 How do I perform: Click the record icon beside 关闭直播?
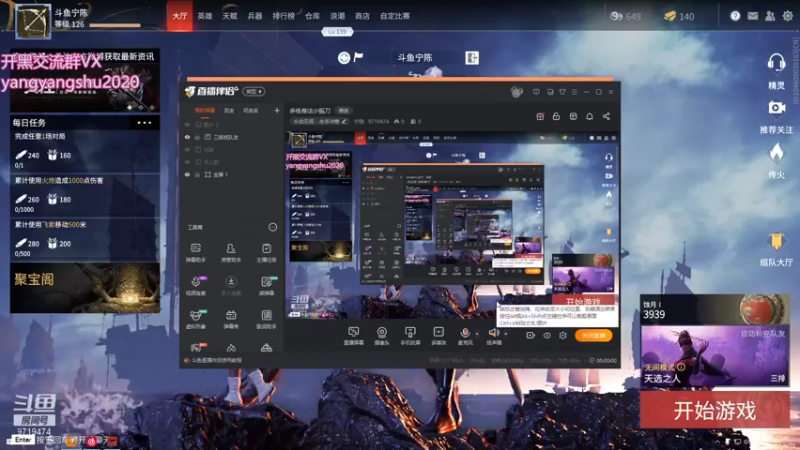pyautogui.click(x=531, y=335)
